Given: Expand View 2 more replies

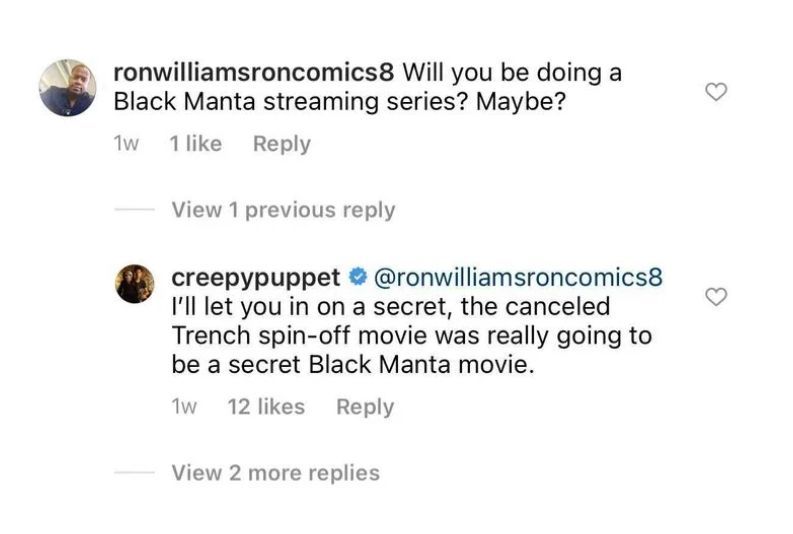Looking at the screenshot, I should pyautogui.click(x=275, y=473).
